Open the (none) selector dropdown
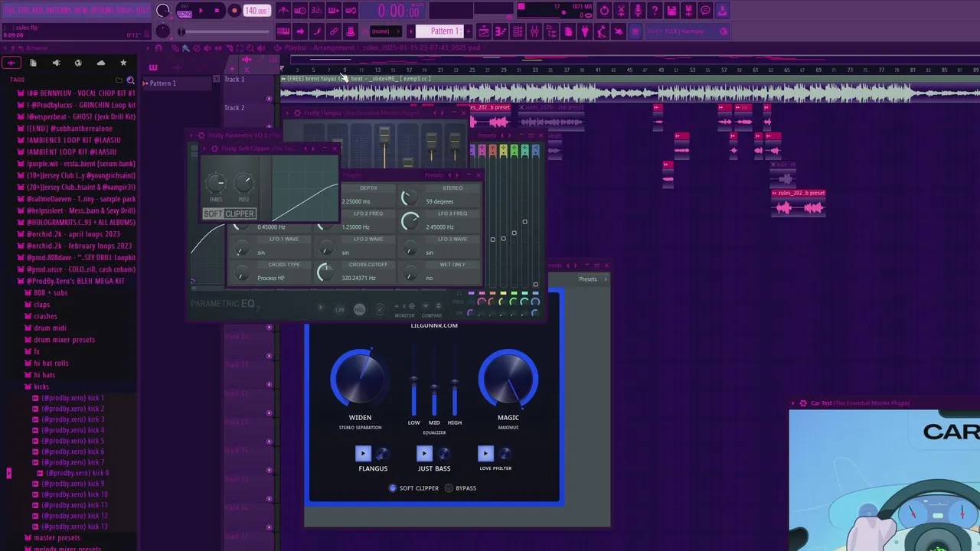 [385, 31]
